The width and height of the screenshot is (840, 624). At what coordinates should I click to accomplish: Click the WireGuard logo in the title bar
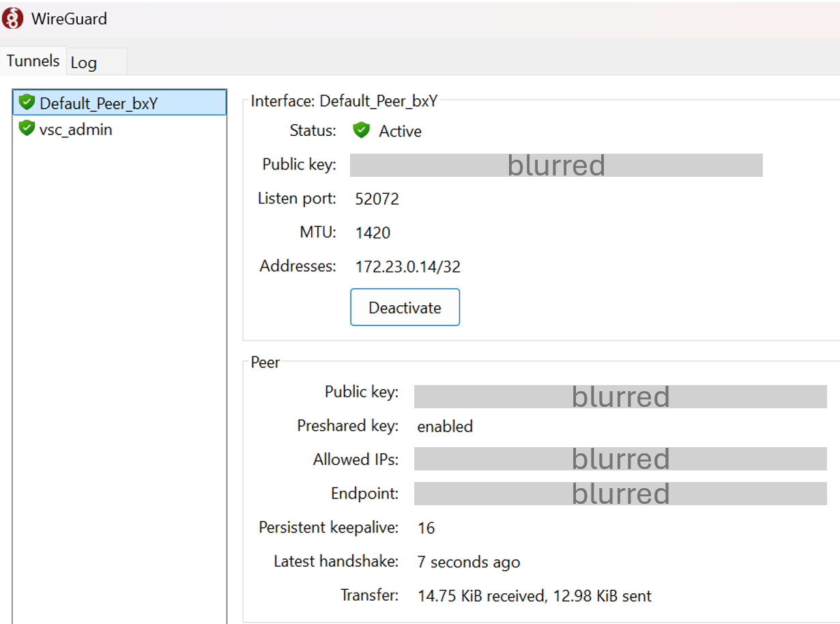tap(13, 18)
